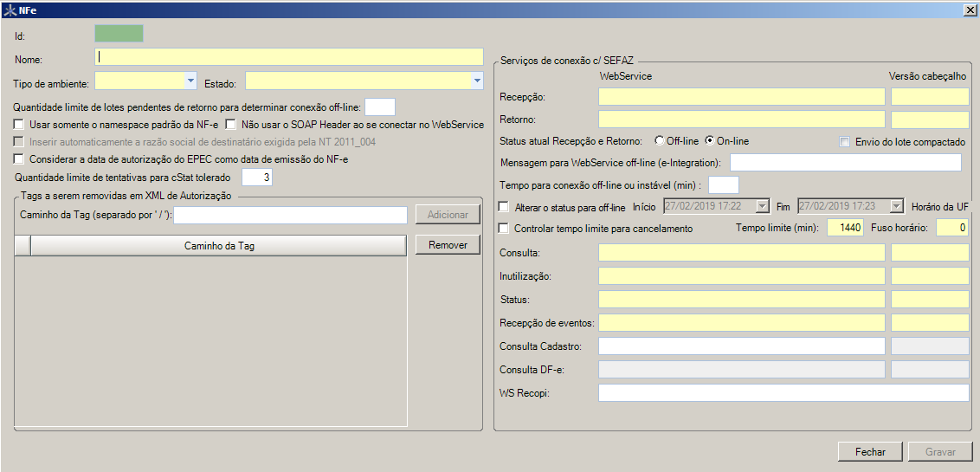This screenshot has width=980, height=472.
Task: Check 'Não usar o SOAP Header' option
Action: 231,125
